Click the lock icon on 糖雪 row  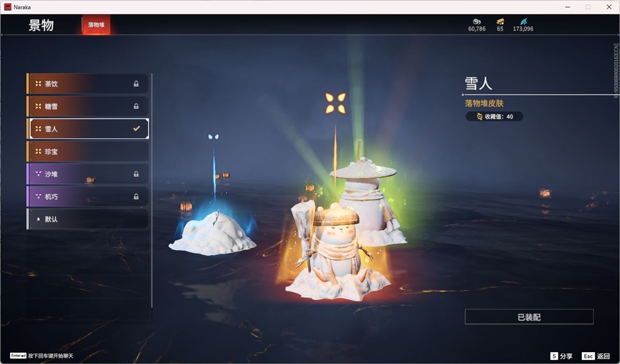pyautogui.click(x=136, y=106)
